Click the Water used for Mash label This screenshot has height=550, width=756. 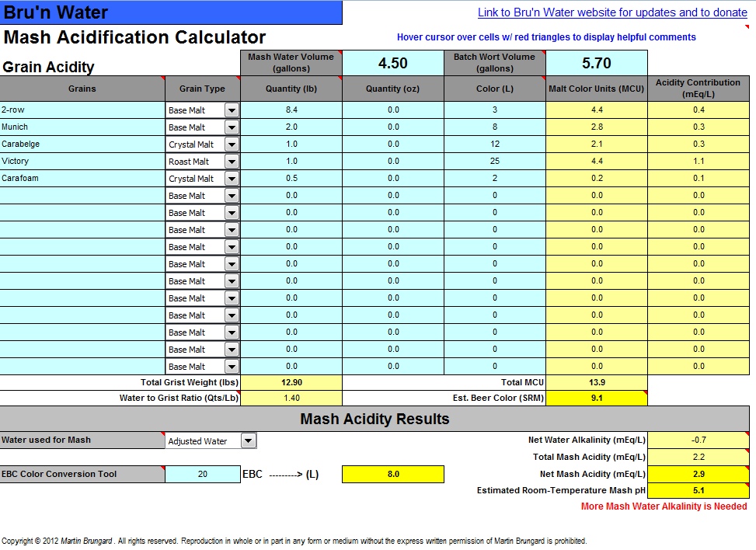tap(82, 440)
